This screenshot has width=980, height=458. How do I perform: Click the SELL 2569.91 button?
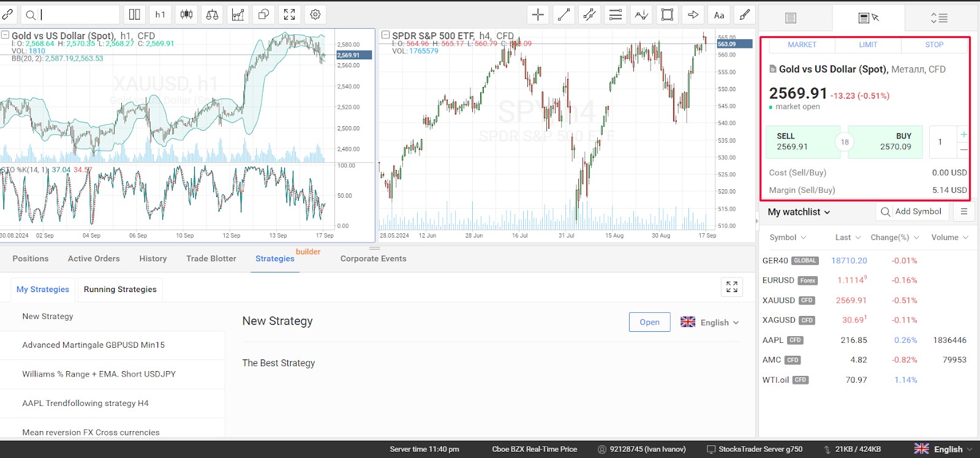coord(803,141)
